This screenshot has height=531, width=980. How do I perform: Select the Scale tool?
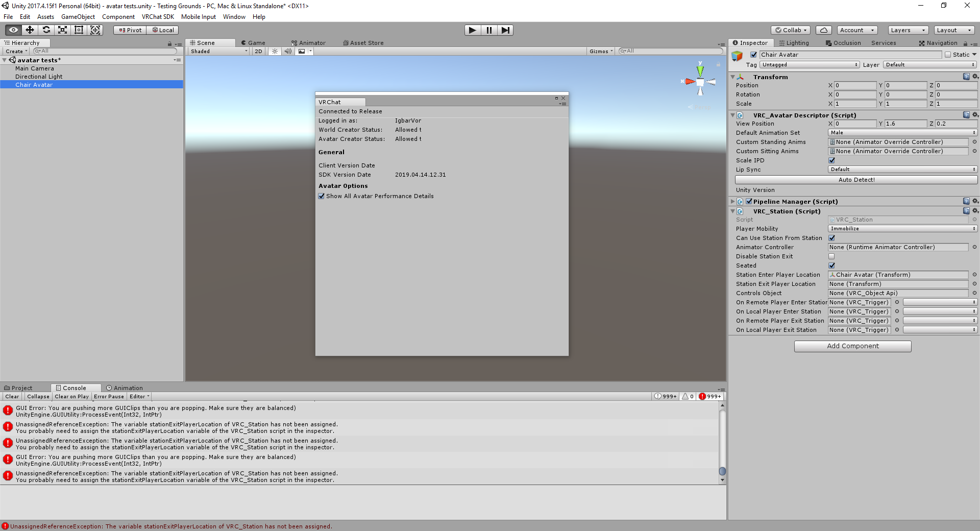[x=62, y=30]
